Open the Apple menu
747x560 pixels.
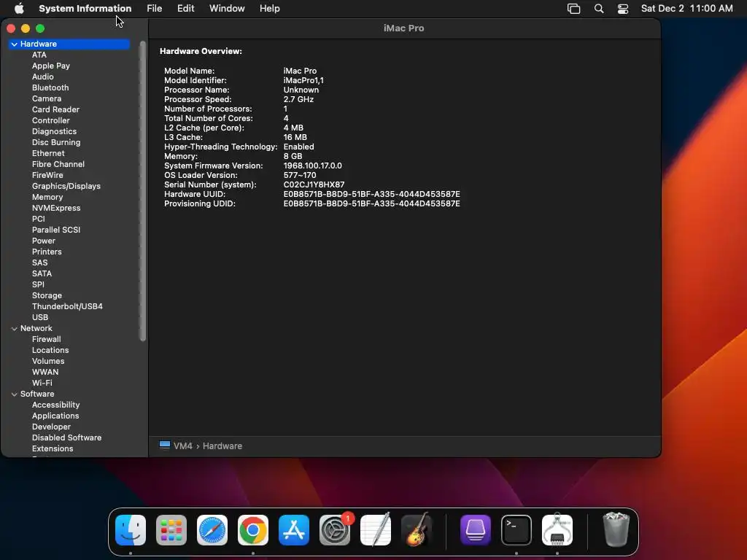[19, 9]
